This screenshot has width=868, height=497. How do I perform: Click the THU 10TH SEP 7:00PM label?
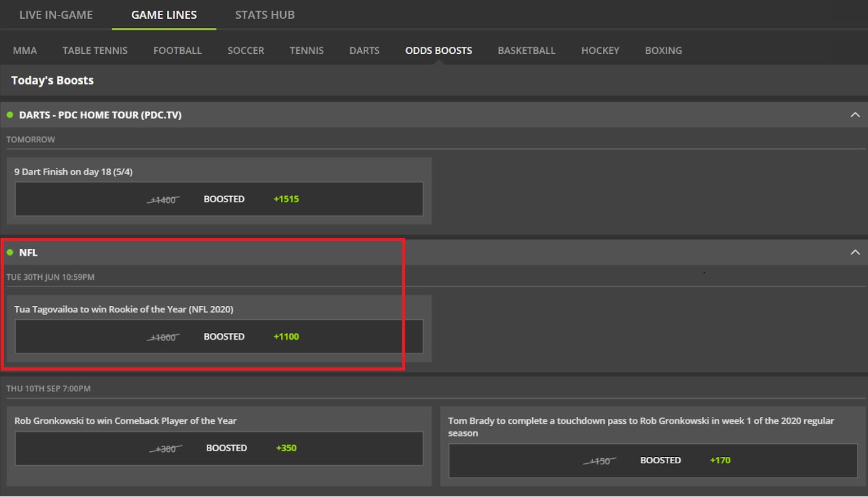[x=48, y=389]
